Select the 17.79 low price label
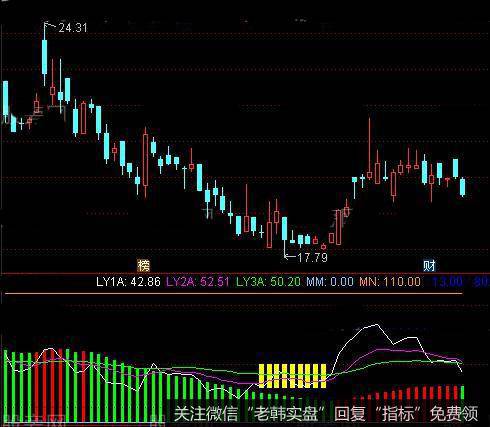The height and width of the screenshot is (427, 490). click(x=312, y=257)
